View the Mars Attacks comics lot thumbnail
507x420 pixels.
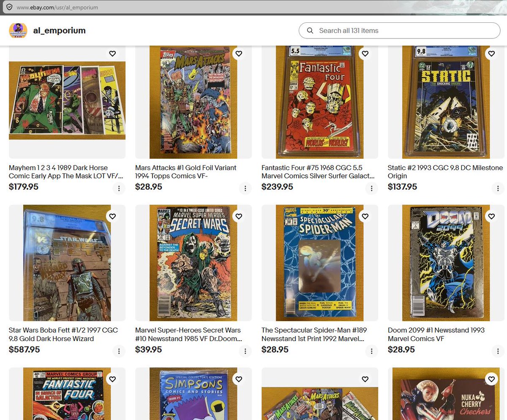pos(320,404)
